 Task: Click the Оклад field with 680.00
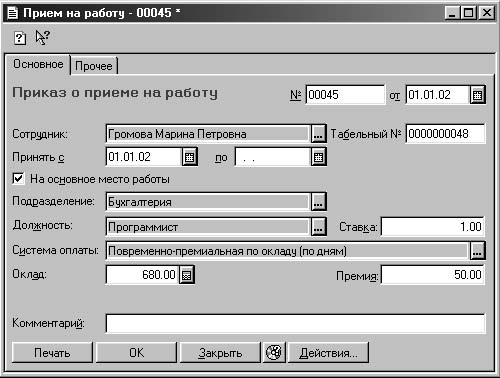tap(142, 275)
